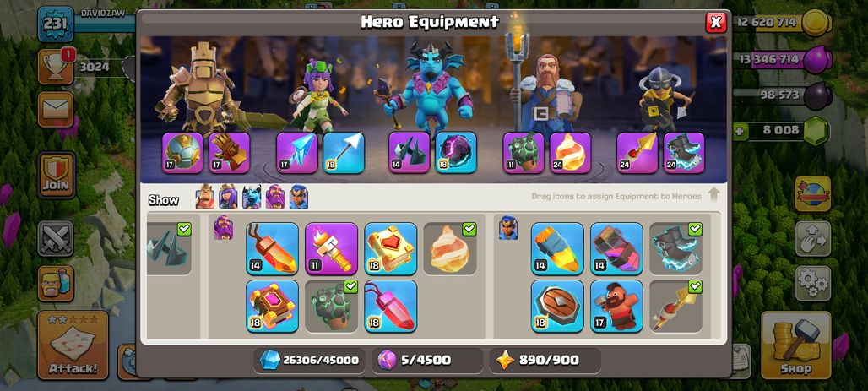Open the settings gear icon

point(812,283)
